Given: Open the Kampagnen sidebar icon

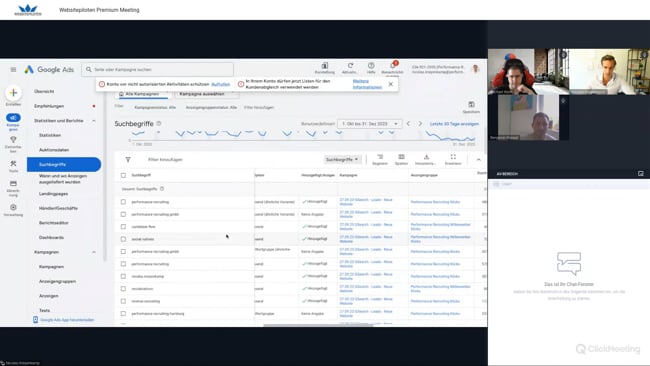Looking at the screenshot, I should click(13, 118).
